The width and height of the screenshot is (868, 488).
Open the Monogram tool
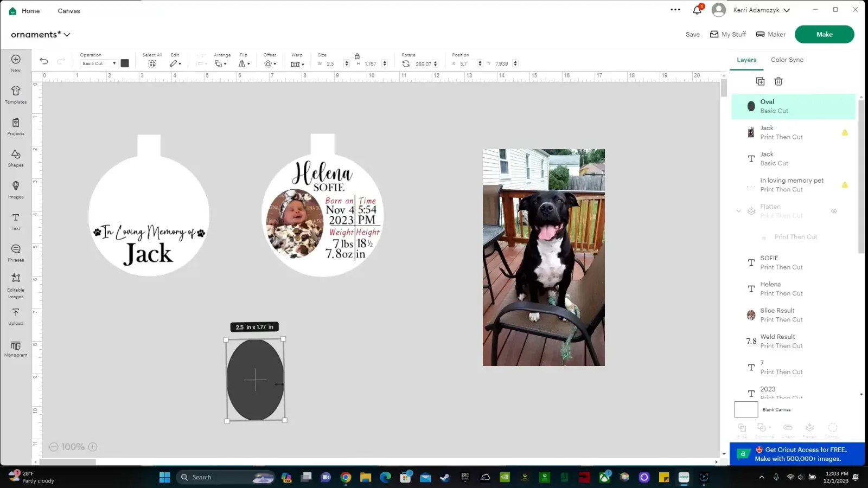[16, 349]
